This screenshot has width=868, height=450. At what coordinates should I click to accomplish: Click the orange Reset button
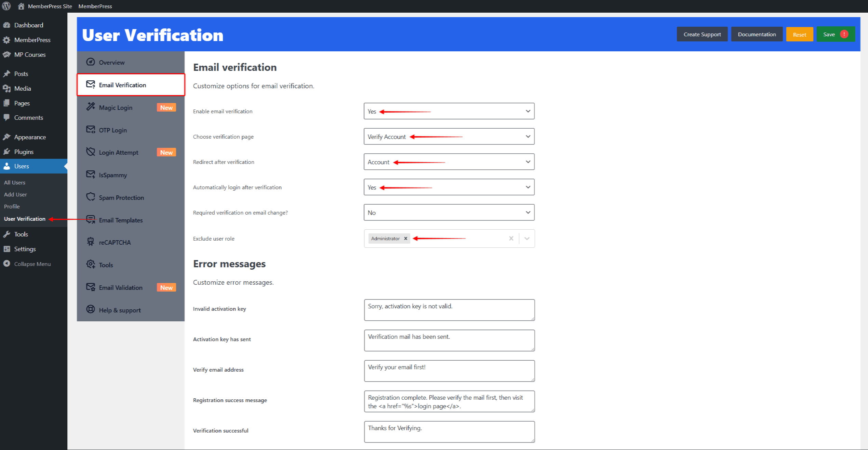coord(799,35)
